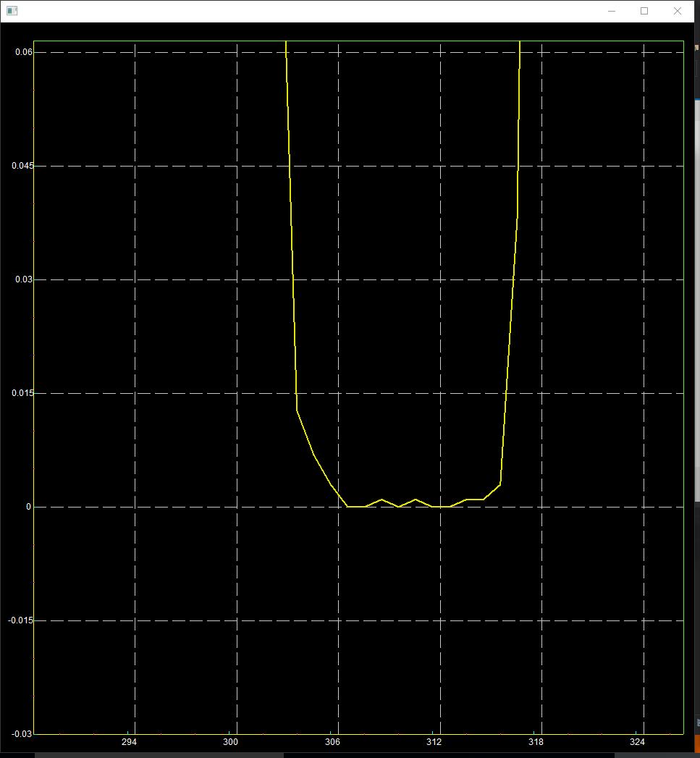Image resolution: width=700 pixels, height=758 pixels.
Task: Maximize the plot window
Action: pyautogui.click(x=644, y=11)
